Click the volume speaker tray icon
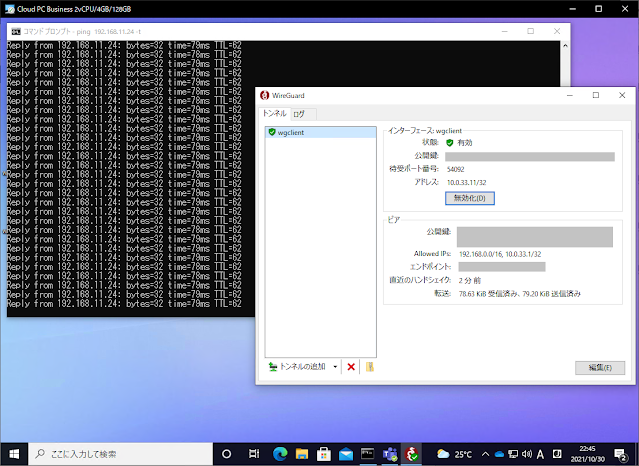 527,454
